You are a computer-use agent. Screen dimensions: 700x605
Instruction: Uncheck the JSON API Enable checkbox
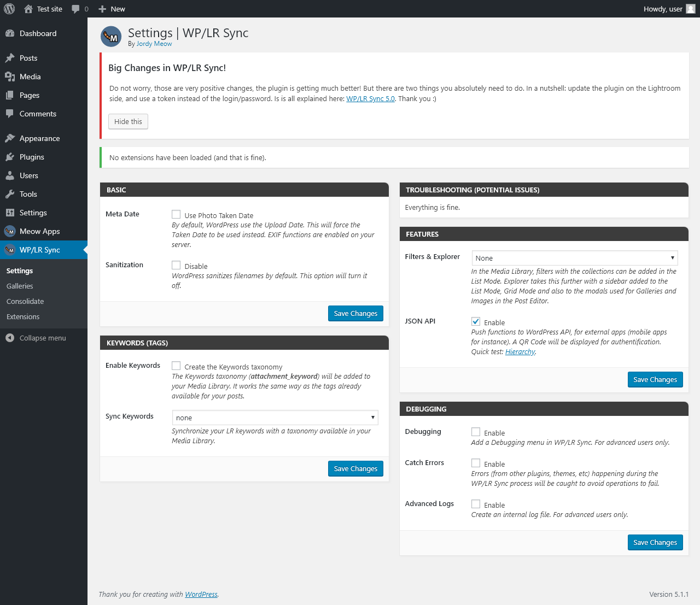tap(476, 321)
